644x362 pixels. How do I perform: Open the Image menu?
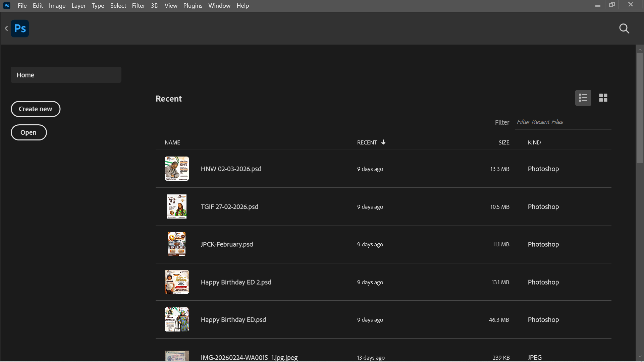(57, 6)
